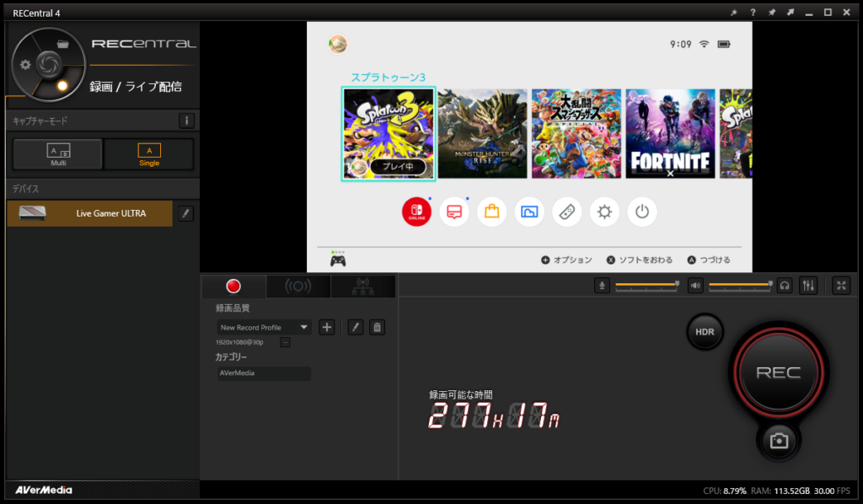
Task: Collapse the profile details below the resolution
Action: (285, 342)
